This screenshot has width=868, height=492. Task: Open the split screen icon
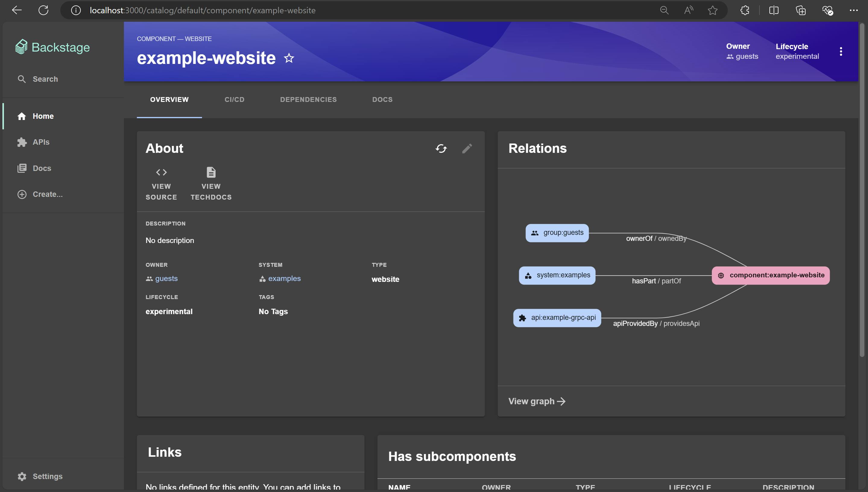tap(774, 11)
